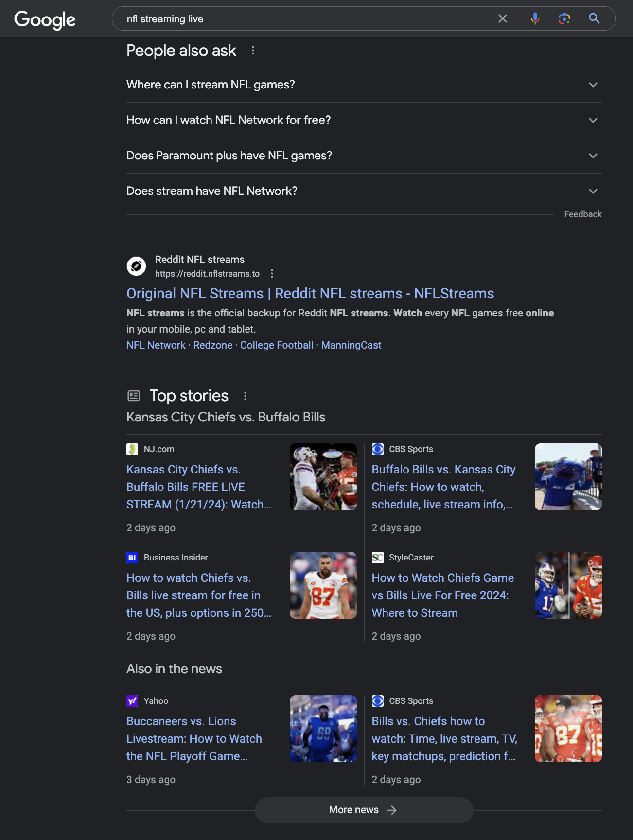The width and height of the screenshot is (633, 840).
Task: Start voice search with the microphone icon
Action: (x=535, y=18)
